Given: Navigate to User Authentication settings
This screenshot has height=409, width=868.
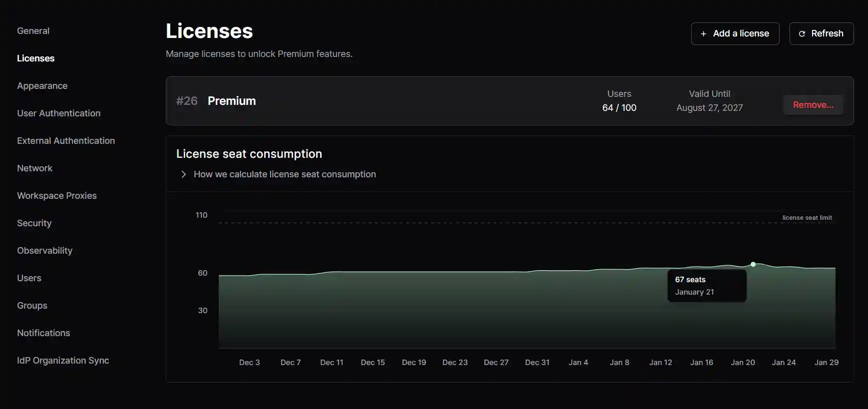Looking at the screenshot, I should click(x=58, y=113).
